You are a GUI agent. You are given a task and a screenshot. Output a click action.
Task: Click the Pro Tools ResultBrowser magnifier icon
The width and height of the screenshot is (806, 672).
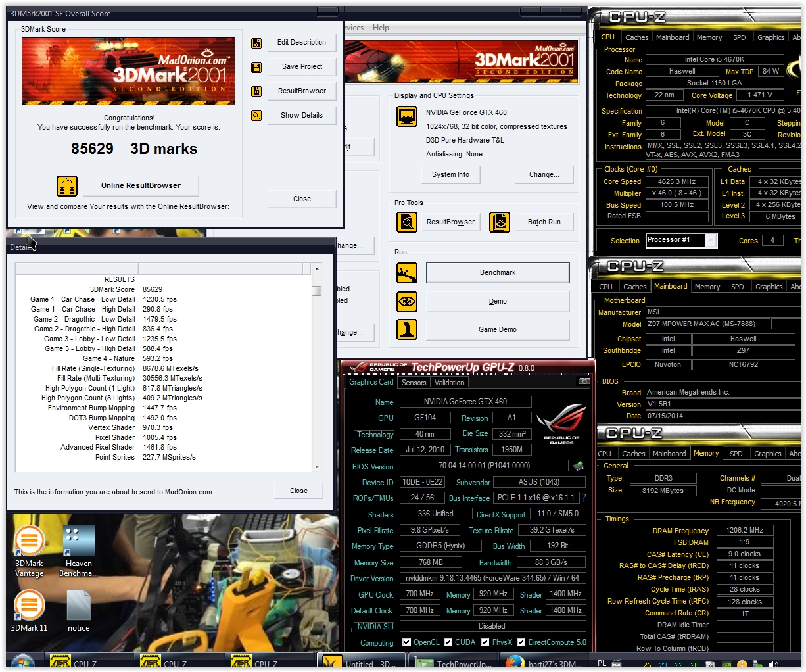tap(407, 222)
